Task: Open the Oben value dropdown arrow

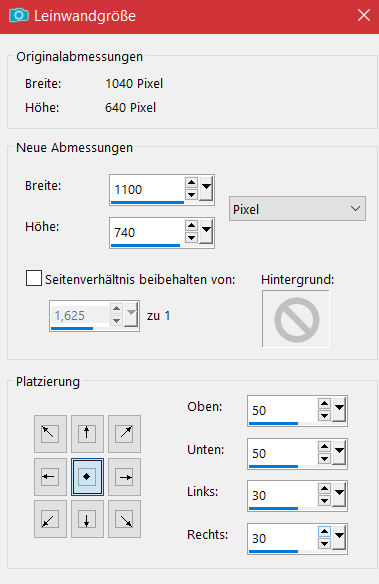Action: coord(339,410)
